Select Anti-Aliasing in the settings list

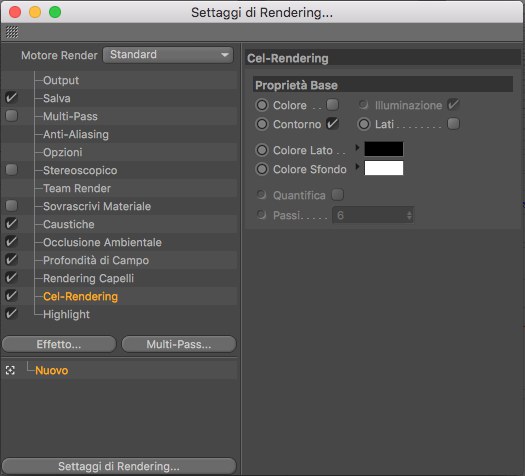coord(76,134)
